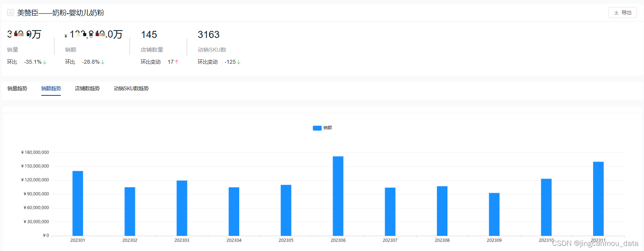
Task: Click the 销量 metric label
Action: pos(13,50)
